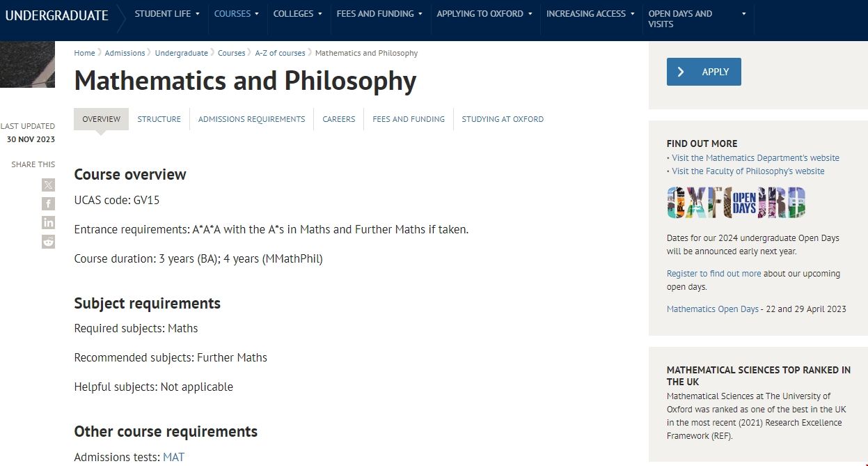This screenshot has height=466, width=868.
Task: Expand the STUDENT LIFE dropdown
Action: point(166,13)
